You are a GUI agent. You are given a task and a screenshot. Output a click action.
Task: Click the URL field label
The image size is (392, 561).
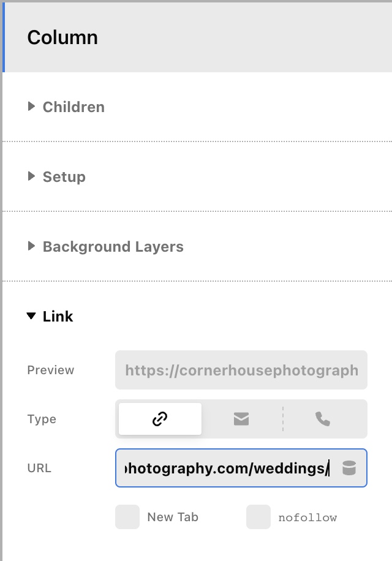click(x=39, y=468)
